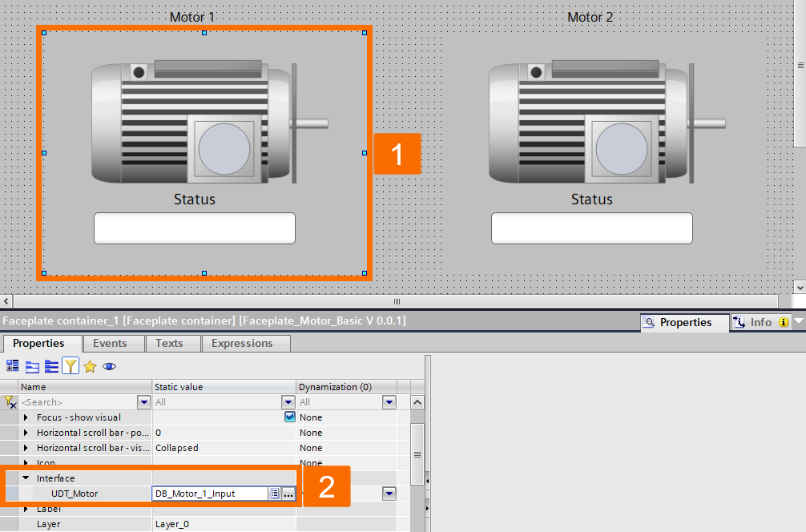Collapse the Interface property group

point(25,478)
